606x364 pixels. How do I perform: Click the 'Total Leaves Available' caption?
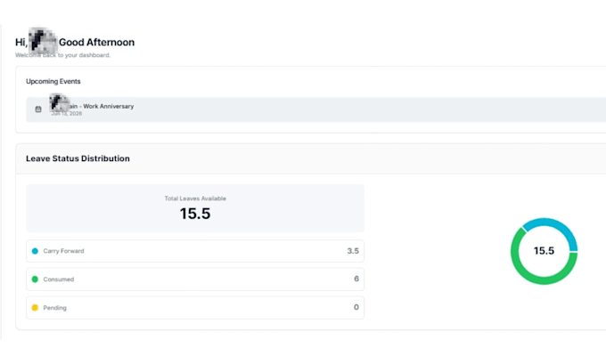[x=195, y=198]
